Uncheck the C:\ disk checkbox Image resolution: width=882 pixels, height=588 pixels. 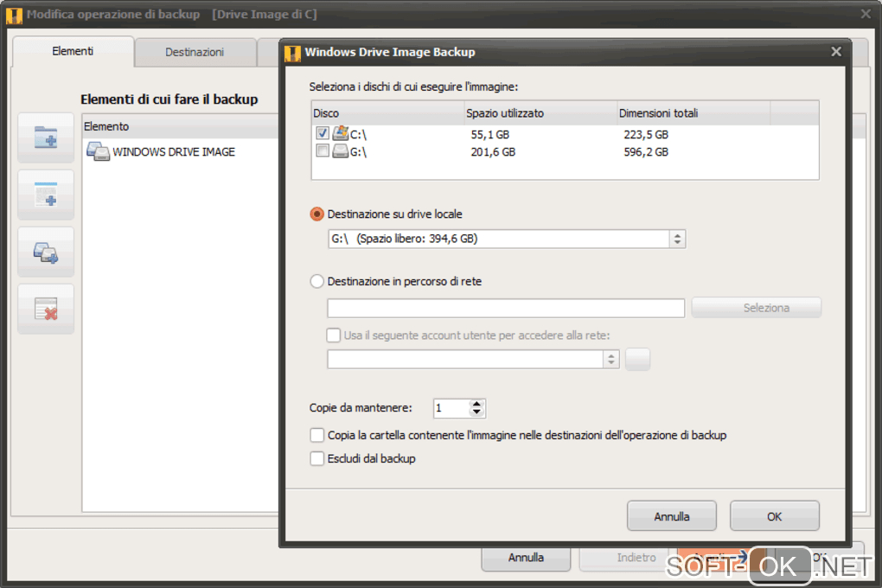[x=323, y=133]
